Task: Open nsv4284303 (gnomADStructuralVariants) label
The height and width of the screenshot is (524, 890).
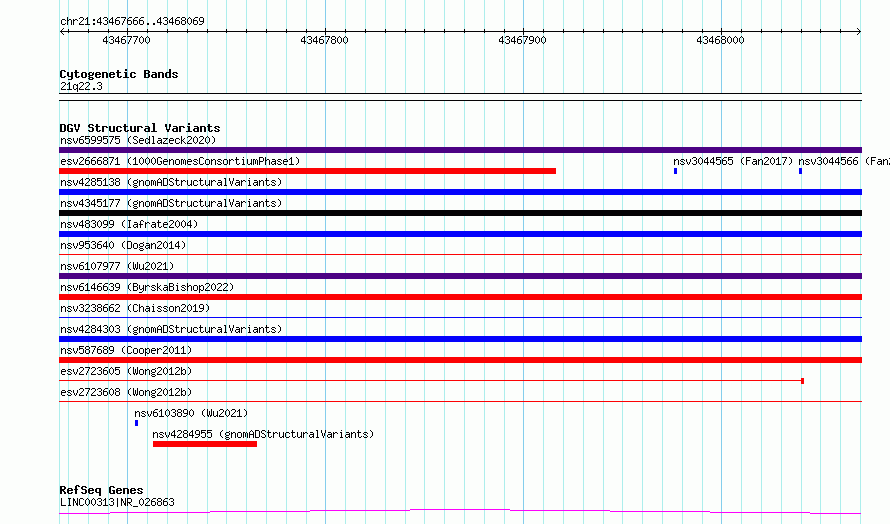Action: (x=171, y=329)
